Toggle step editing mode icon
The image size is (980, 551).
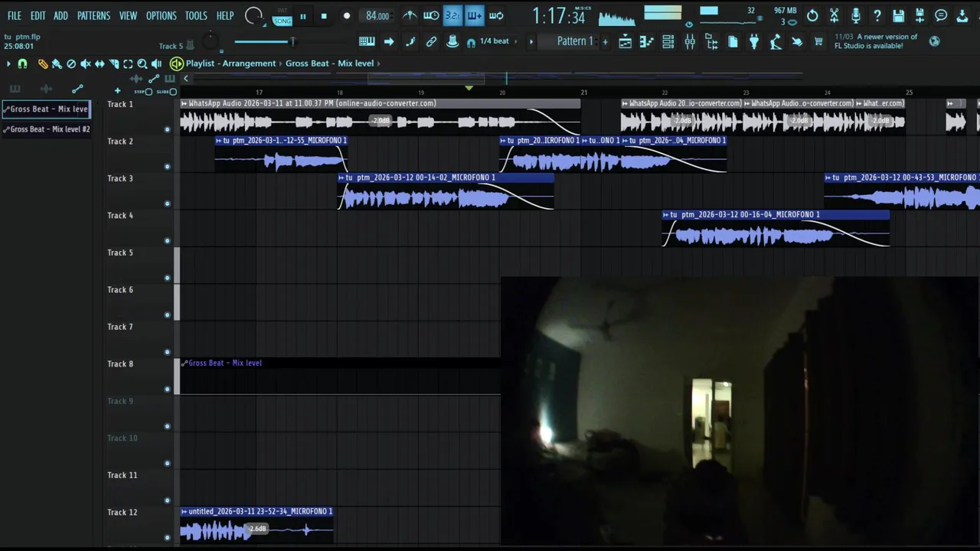[410, 41]
